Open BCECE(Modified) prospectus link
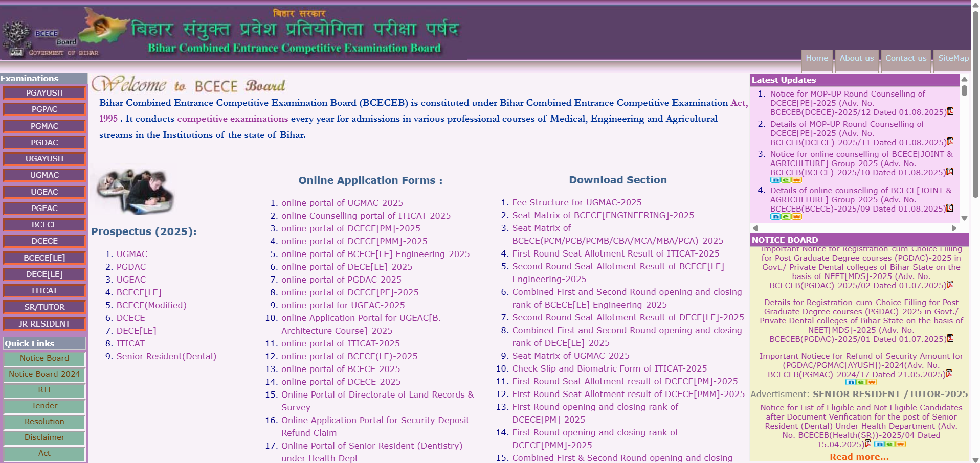 coord(151,305)
